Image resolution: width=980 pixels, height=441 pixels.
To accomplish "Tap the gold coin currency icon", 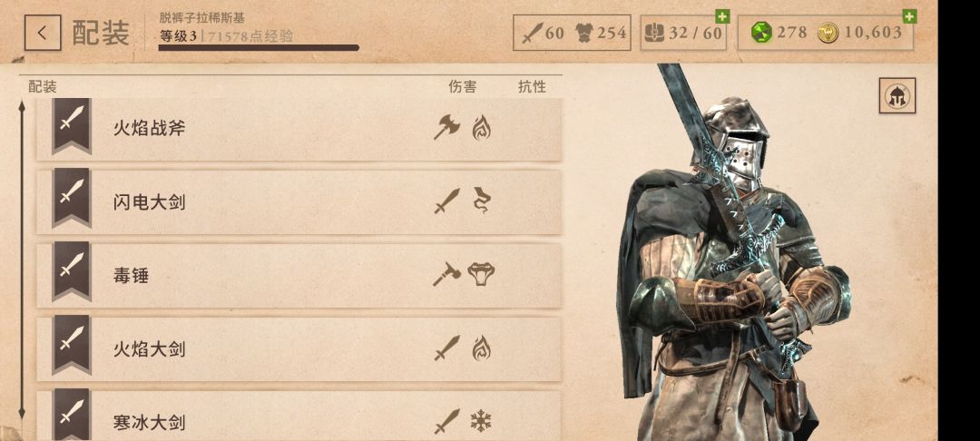I will coord(828,33).
